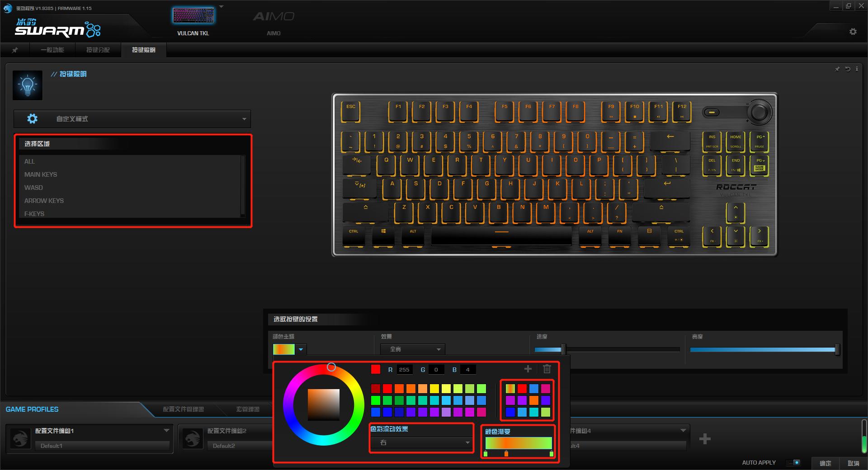
Task: Switch to the 按键分配 tab
Action: (98, 50)
